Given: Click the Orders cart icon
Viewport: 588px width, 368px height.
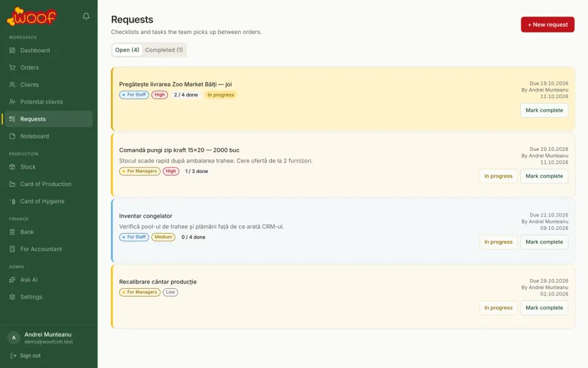Looking at the screenshot, I should [12, 67].
